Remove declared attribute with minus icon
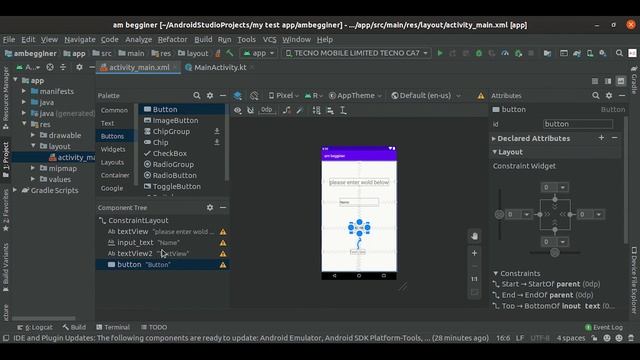The height and width of the screenshot is (360, 640). (x=614, y=138)
